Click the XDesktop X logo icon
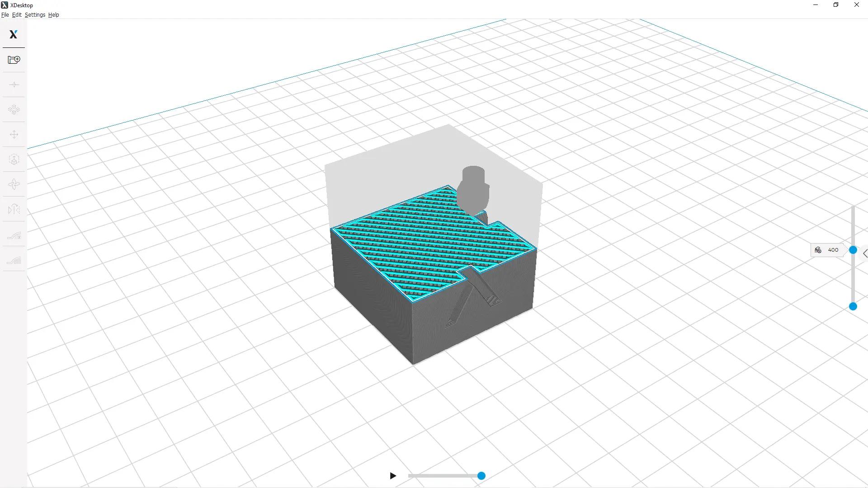 click(x=13, y=34)
